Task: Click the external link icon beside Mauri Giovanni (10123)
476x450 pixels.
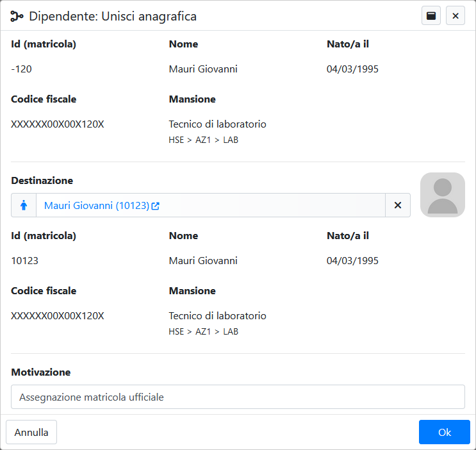Action: [156, 206]
